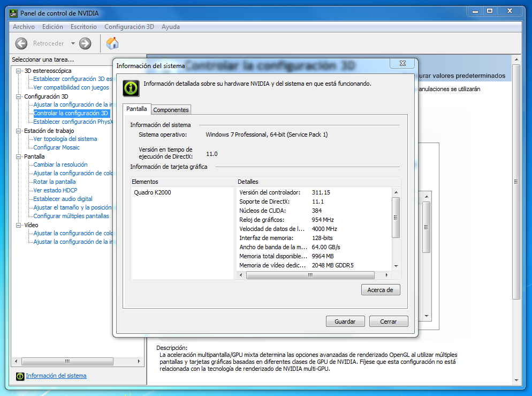Screen dimensions: 532x396
Task: Open Rotar la pantalla task
Action: click(x=54, y=182)
